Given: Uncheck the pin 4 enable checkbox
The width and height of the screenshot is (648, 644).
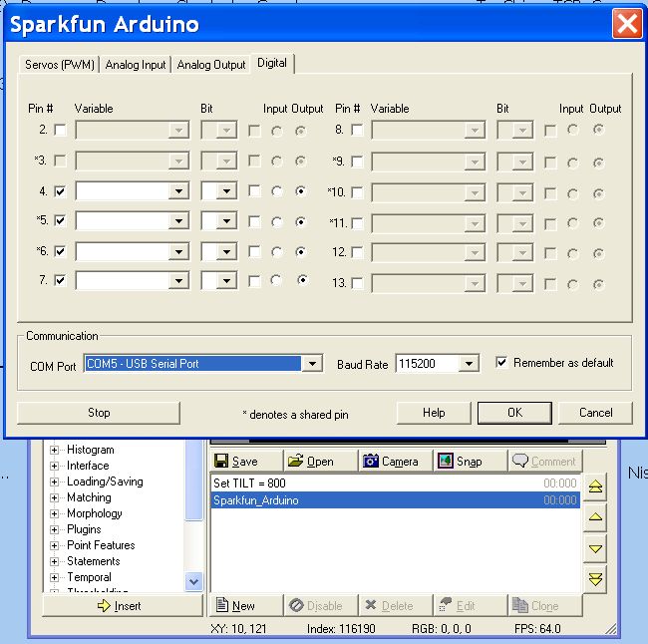Looking at the screenshot, I should coord(61,191).
